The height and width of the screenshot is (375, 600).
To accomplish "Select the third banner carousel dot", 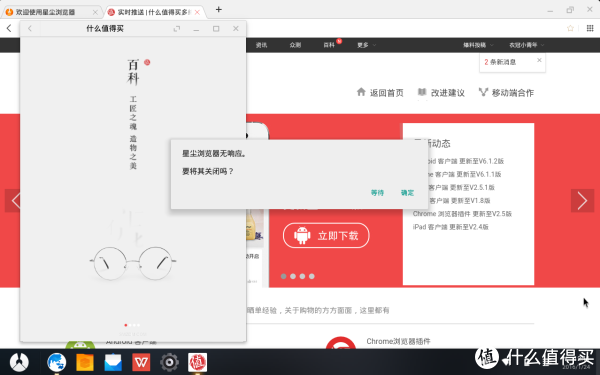I will coord(302,276).
